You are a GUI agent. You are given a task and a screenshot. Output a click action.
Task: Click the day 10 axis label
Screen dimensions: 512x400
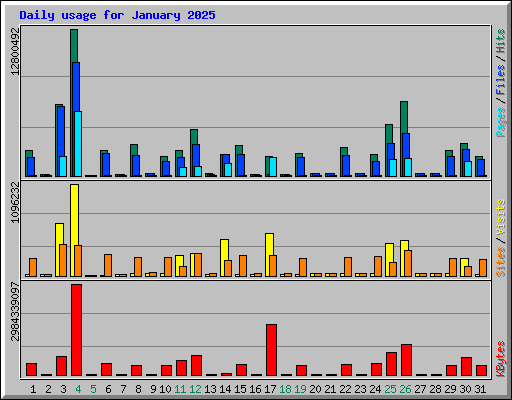pyautogui.click(x=165, y=389)
